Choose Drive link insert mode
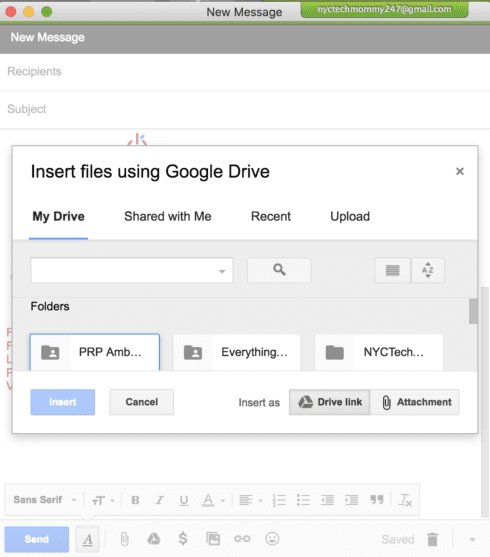Viewport: 490px width, 557px height. coord(329,402)
